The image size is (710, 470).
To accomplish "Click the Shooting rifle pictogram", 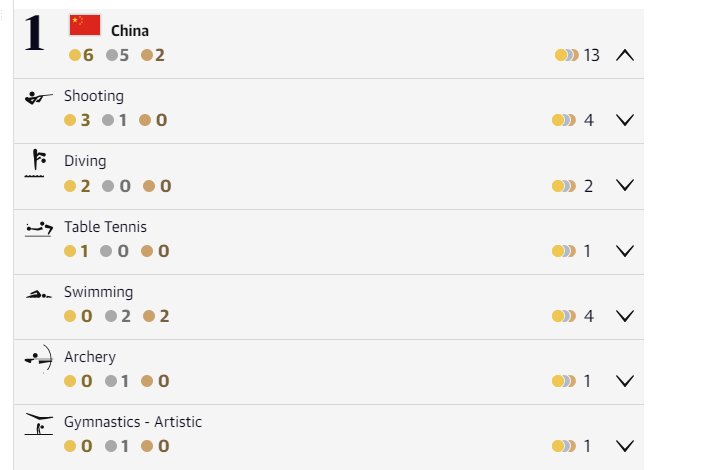I will tap(39, 98).
